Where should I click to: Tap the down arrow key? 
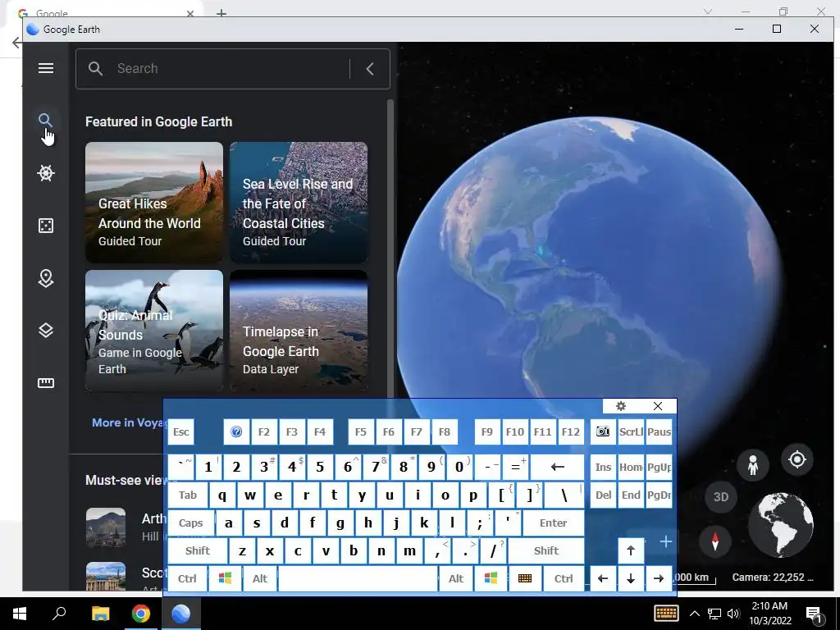click(631, 578)
